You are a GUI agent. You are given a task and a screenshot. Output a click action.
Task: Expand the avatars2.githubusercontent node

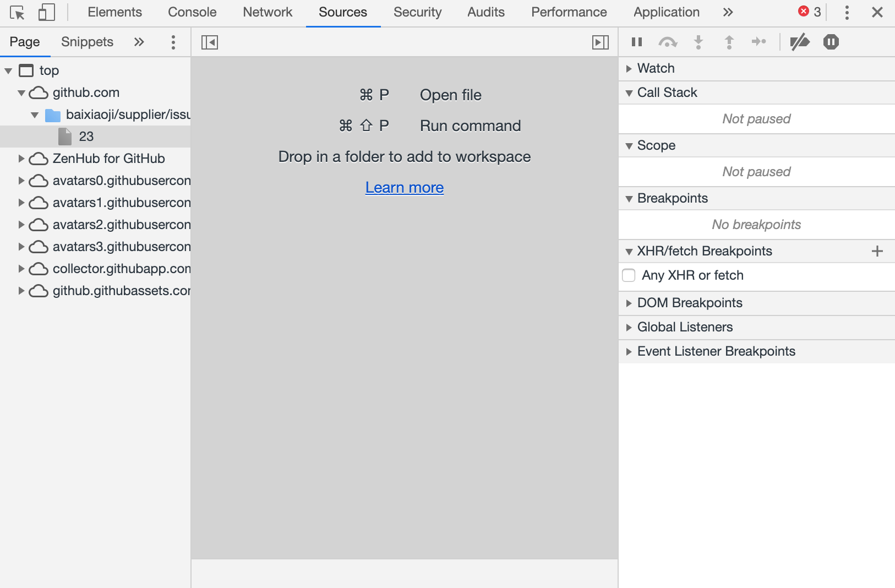(21, 225)
